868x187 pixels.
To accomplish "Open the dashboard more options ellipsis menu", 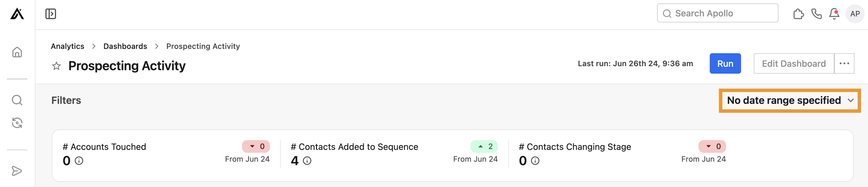I will [x=844, y=63].
